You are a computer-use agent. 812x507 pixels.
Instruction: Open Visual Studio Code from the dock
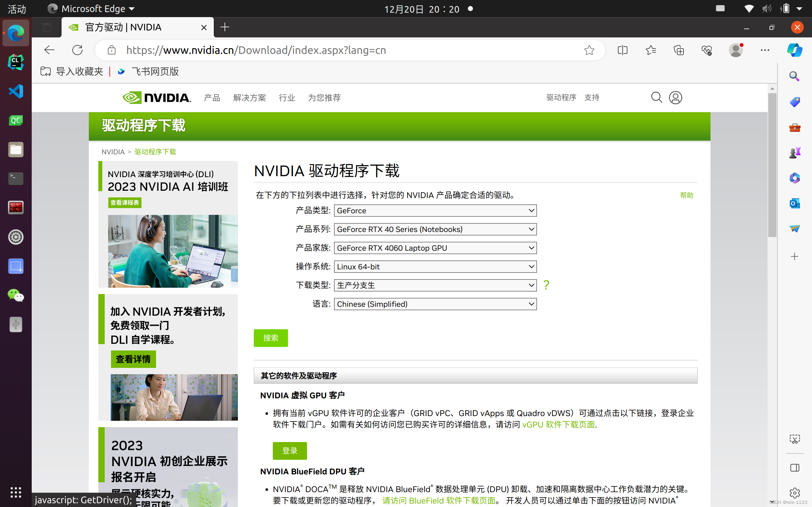[x=16, y=91]
